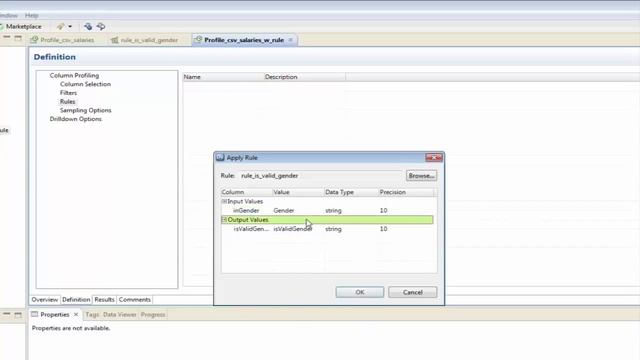Click the Browse button in Apply Rule
640x360 pixels.
pyautogui.click(x=421, y=176)
